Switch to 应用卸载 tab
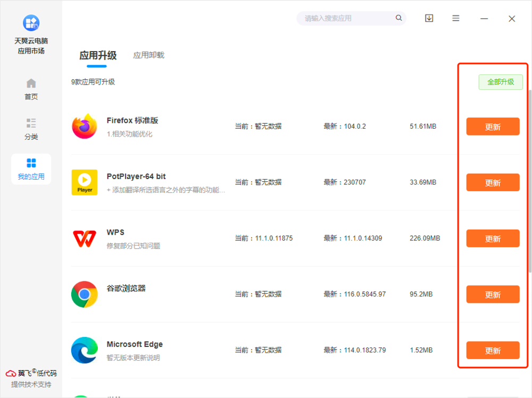Screen dimensions: 532x398 tap(148, 55)
